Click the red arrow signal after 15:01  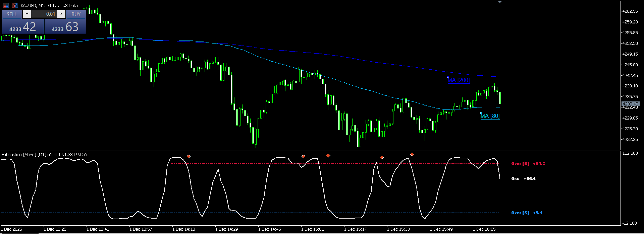[328, 156]
